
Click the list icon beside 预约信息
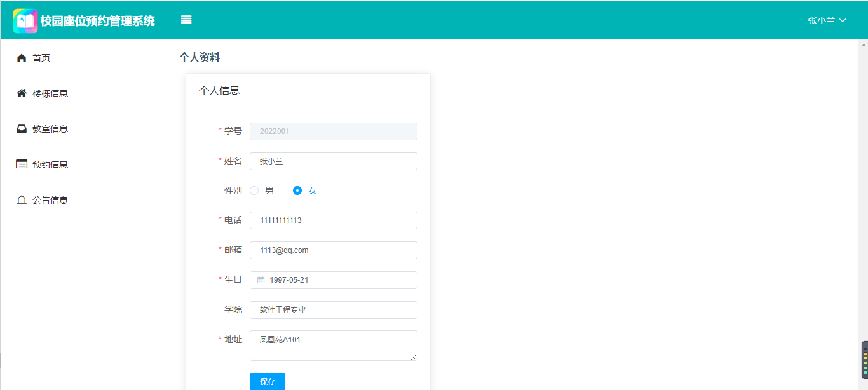[x=22, y=165]
